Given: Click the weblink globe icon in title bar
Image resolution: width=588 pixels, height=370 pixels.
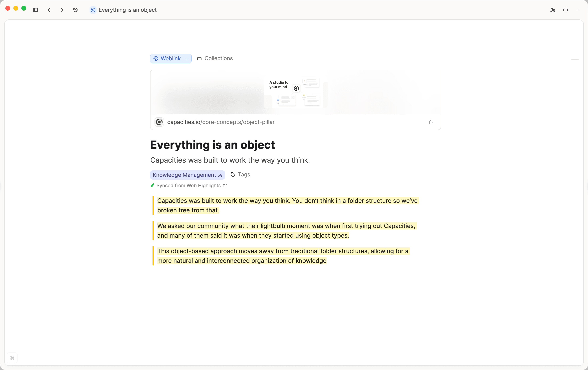Looking at the screenshot, I should coord(93,10).
